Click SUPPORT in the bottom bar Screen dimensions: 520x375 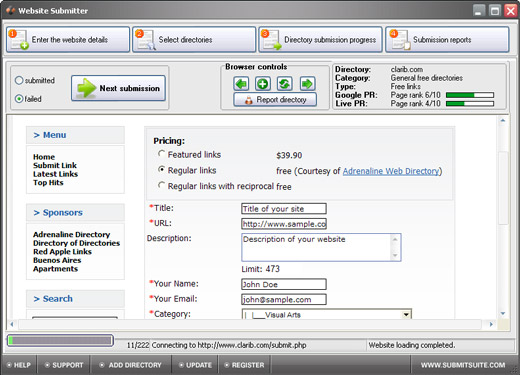64,365
